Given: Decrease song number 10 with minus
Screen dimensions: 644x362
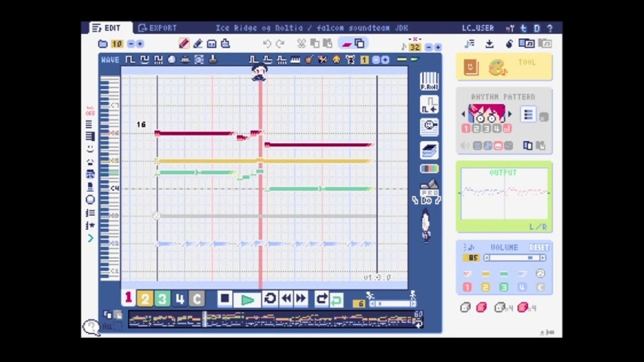Looking at the screenshot, I should tap(131, 44).
